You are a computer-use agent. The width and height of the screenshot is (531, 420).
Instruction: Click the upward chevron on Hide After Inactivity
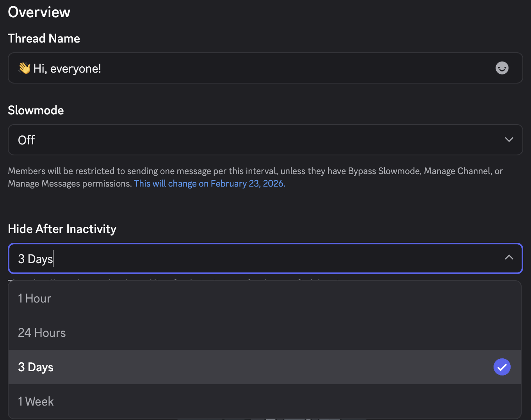[509, 258]
